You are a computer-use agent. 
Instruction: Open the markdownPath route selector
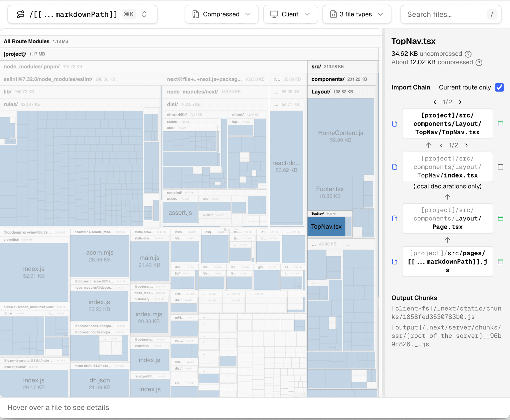pyautogui.click(x=82, y=14)
